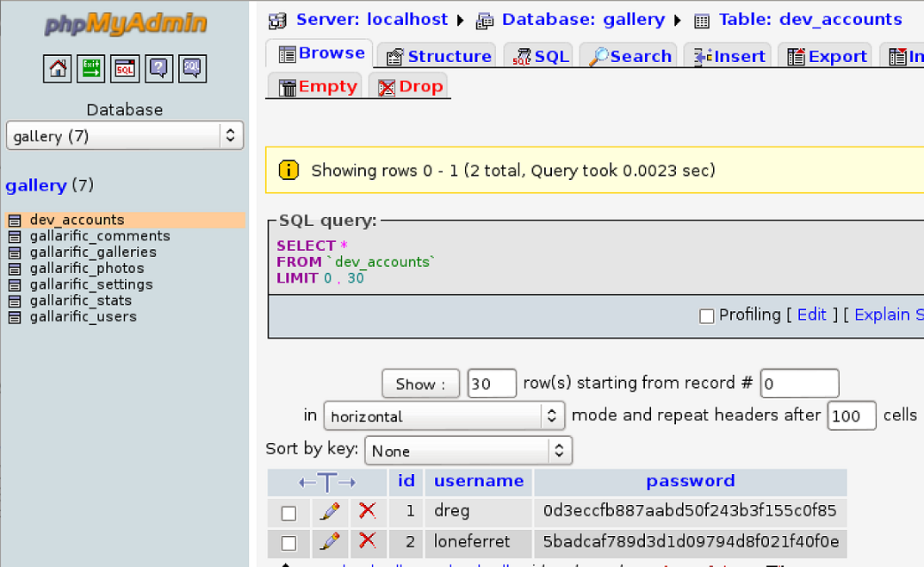Viewport: 924px width, 567px height.
Task: Click the yellow information icon in the notice
Action: click(x=288, y=171)
